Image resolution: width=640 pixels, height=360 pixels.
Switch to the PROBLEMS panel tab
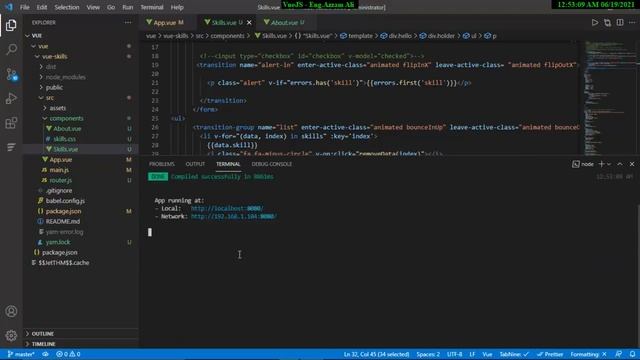162,164
